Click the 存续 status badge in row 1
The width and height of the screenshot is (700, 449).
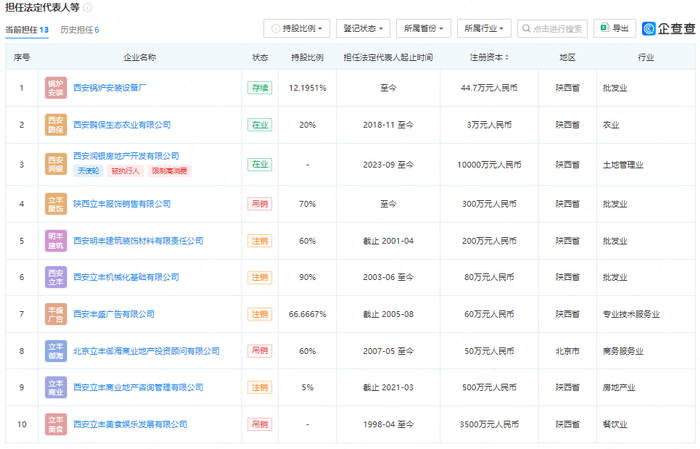pos(260,88)
